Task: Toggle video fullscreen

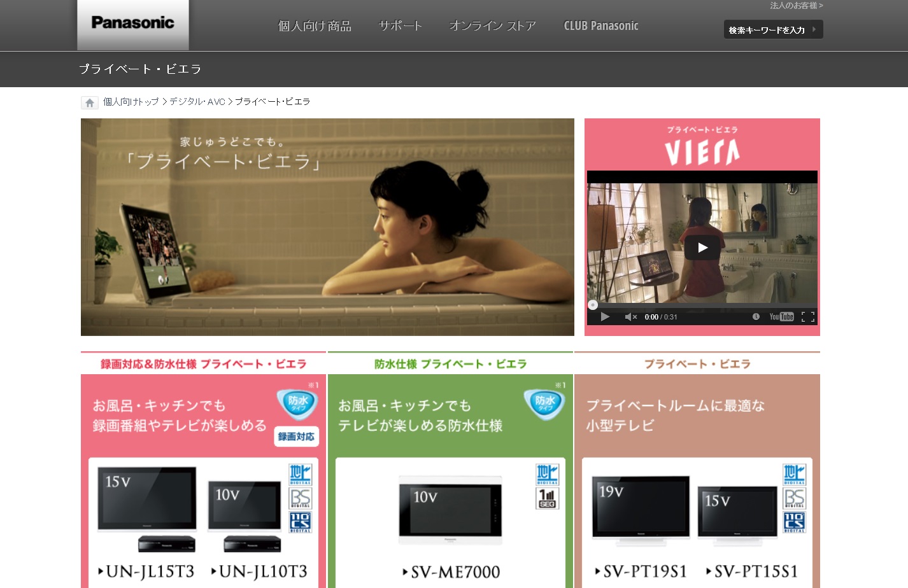Action: coord(808,317)
